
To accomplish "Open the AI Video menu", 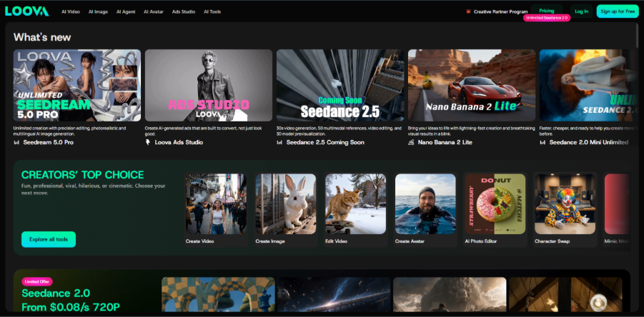I will coord(71,11).
